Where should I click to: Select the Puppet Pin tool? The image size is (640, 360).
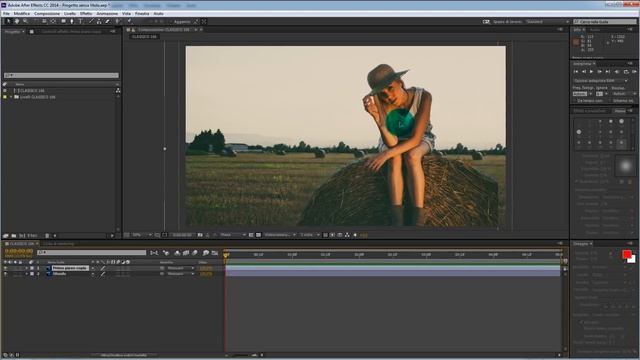(x=129, y=21)
